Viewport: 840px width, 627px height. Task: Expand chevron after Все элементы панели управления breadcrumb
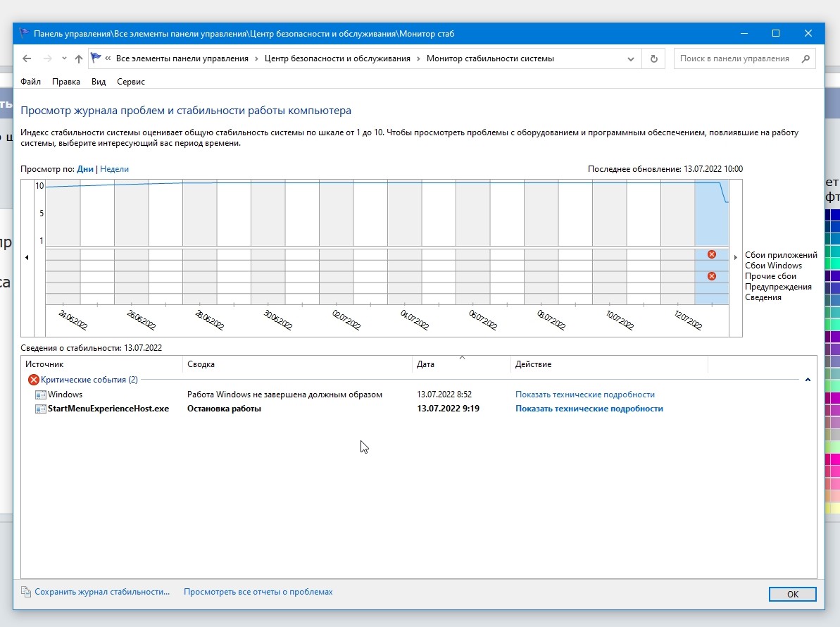pyautogui.click(x=256, y=58)
